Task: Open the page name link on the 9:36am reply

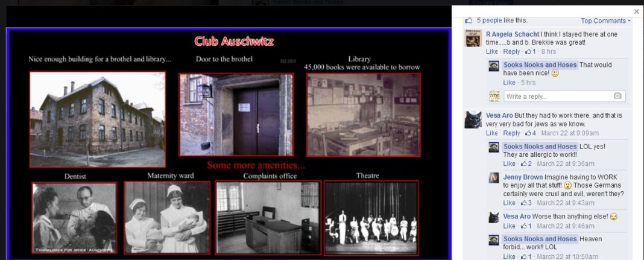Action: pos(540,147)
